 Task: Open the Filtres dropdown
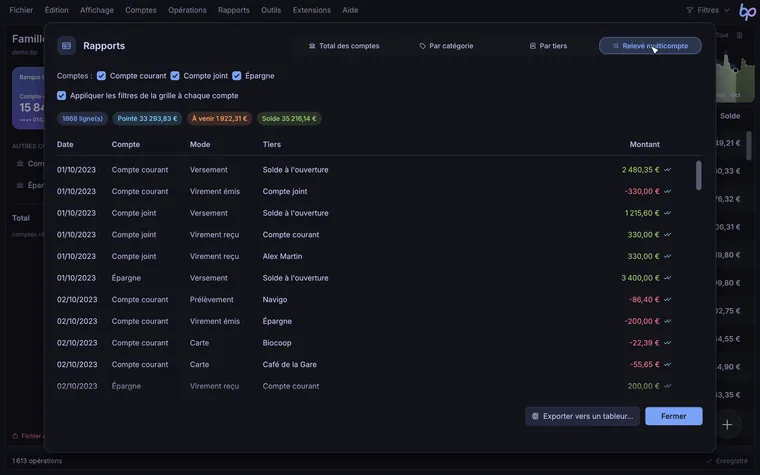point(708,10)
